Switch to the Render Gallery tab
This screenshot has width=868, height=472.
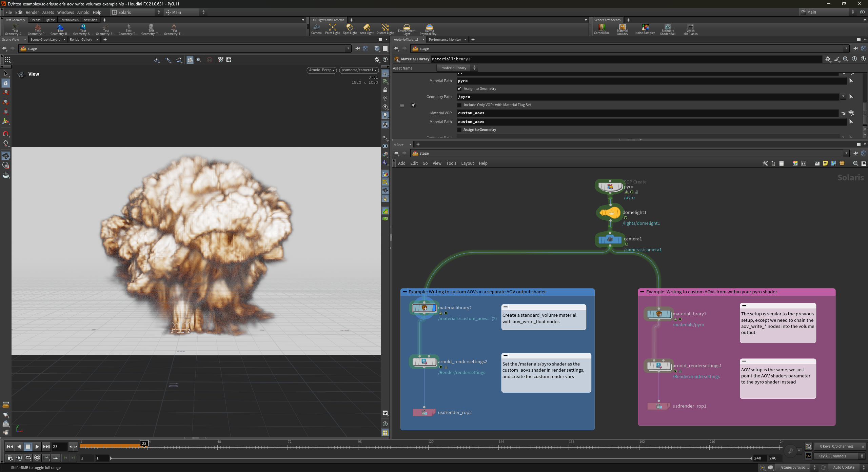tap(81, 40)
